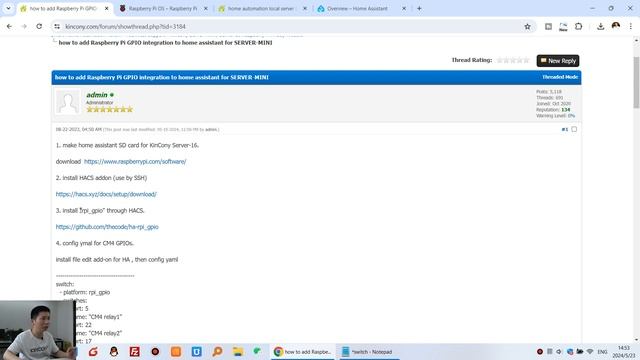Screen dimensions: 640x360
Task: Rate the thread with the first star
Action: click(500, 60)
